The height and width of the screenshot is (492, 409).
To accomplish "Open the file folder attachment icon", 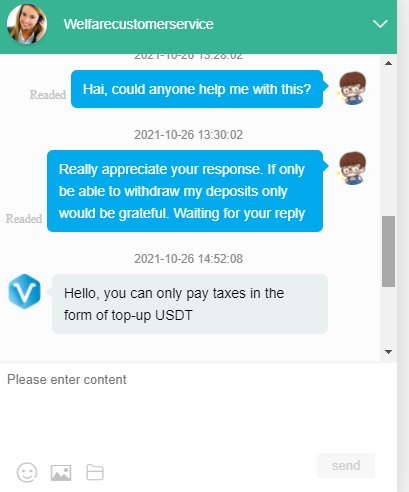I will tap(95, 472).
